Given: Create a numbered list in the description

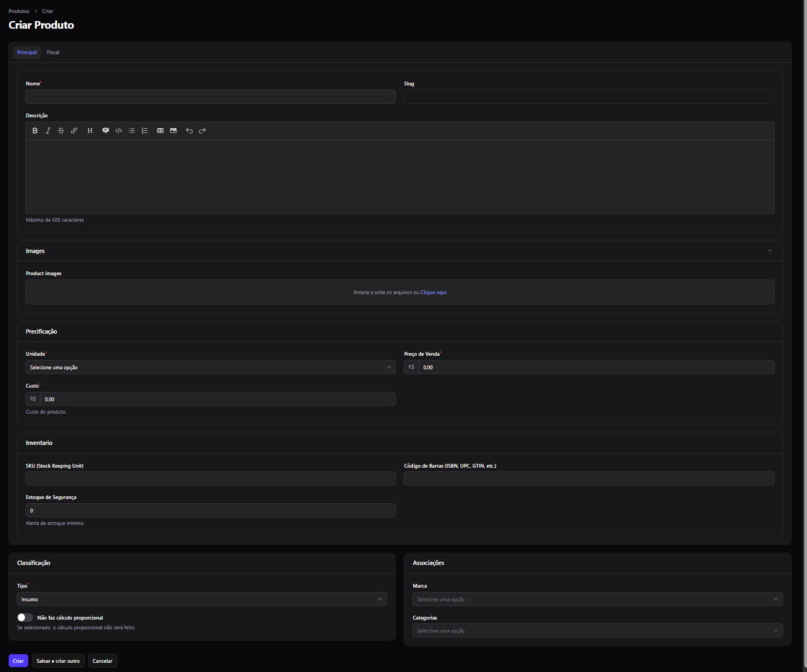Looking at the screenshot, I should coord(144,131).
